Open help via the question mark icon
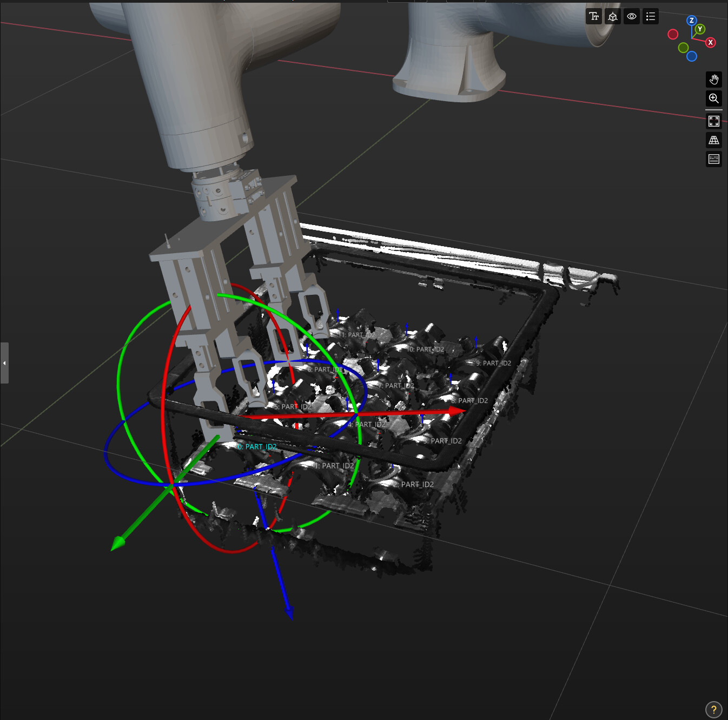The height and width of the screenshot is (720, 728). tap(713, 709)
